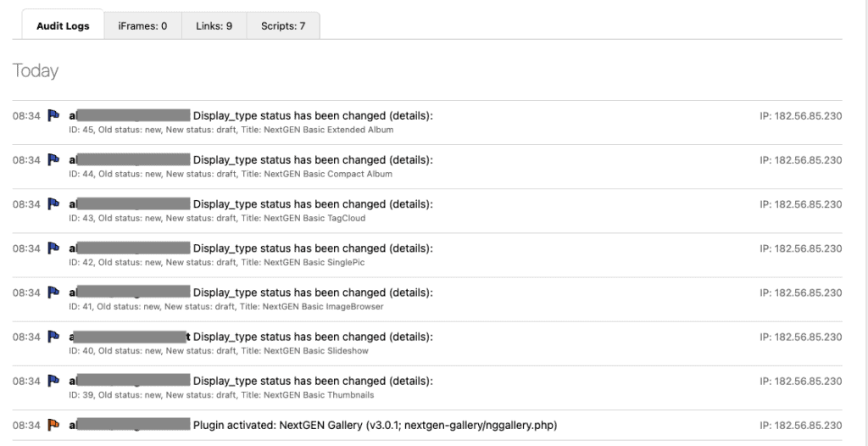Click the 08:34 timestamp of the TagCloud entry
868x446 pixels.
[25, 203]
